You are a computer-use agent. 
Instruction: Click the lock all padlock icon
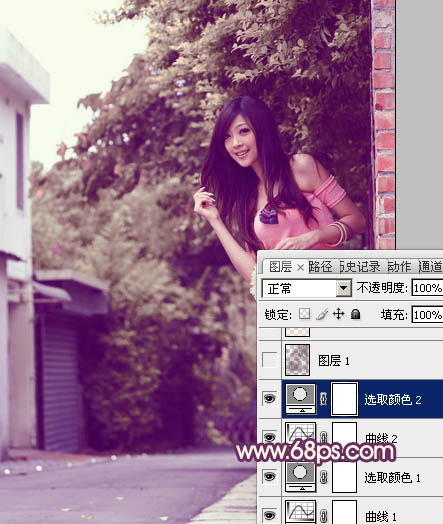pyautogui.click(x=355, y=314)
